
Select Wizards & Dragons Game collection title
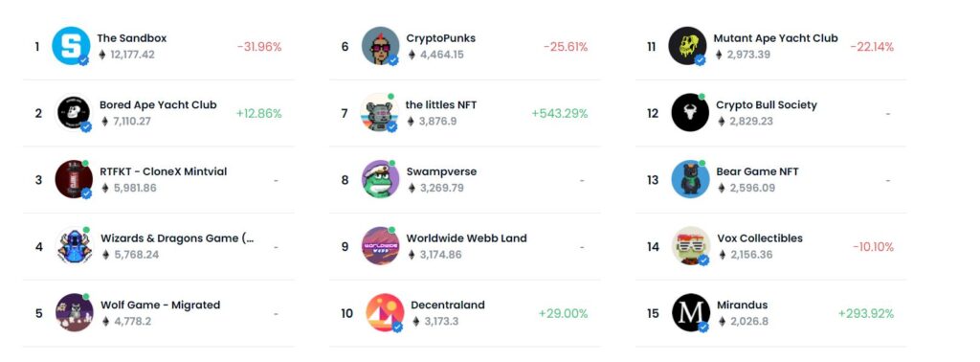coord(177,238)
